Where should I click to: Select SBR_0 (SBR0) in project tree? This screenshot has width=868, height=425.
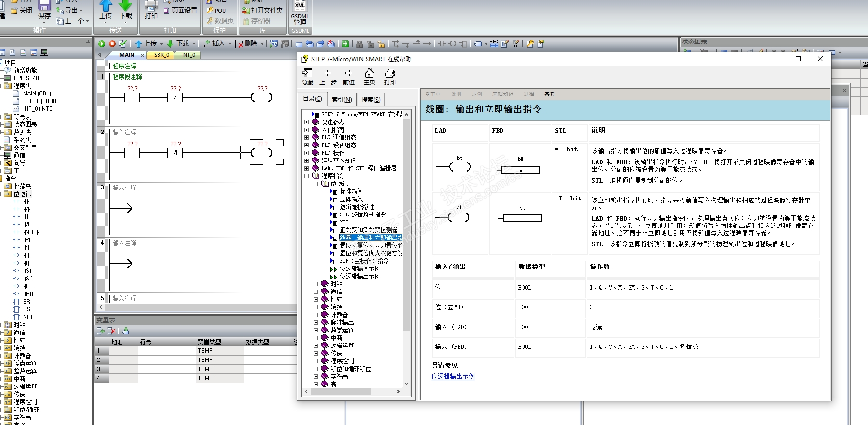click(40, 101)
